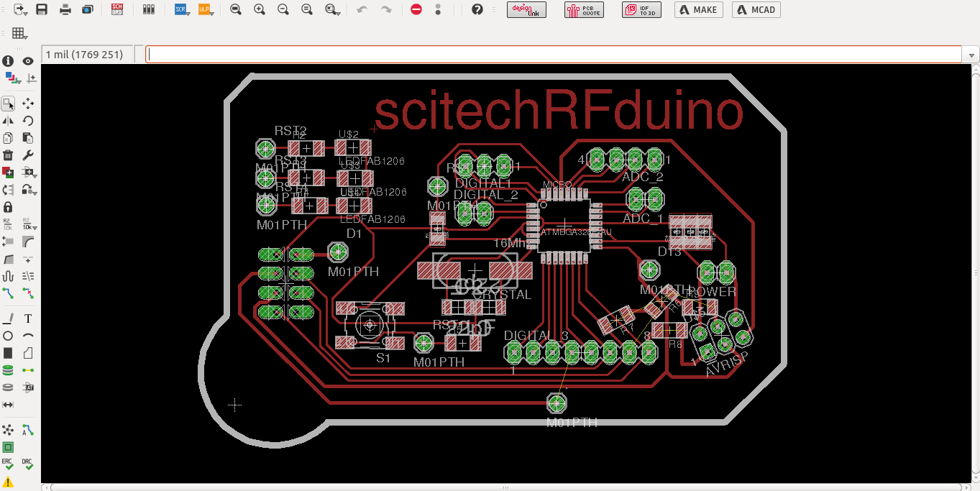This screenshot has height=491, width=980.
Task: Click the MAKE button
Action: coord(698,9)
